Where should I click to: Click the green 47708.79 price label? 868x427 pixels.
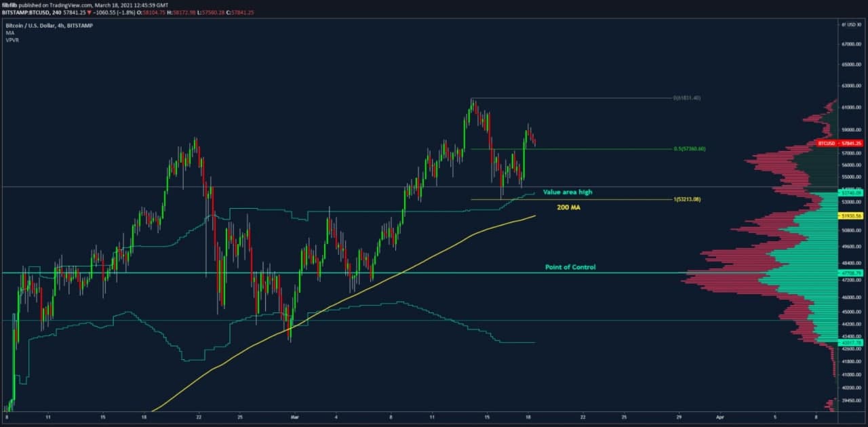click(x=850, y=273)
